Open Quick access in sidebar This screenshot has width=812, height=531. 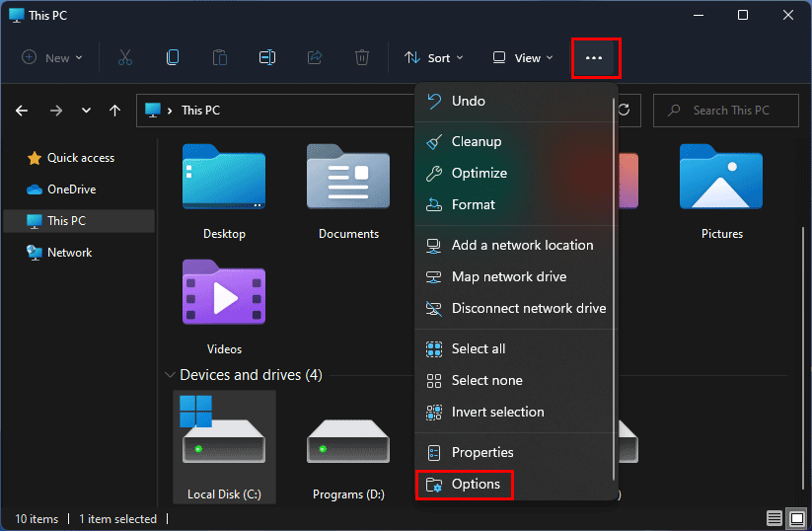[x=80, y=158]
